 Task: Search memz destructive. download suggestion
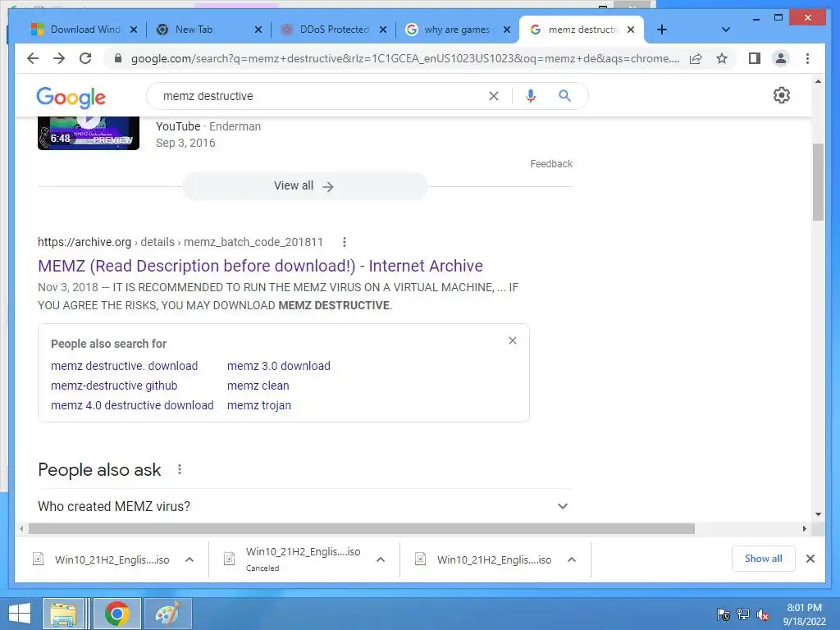(125, 366)
